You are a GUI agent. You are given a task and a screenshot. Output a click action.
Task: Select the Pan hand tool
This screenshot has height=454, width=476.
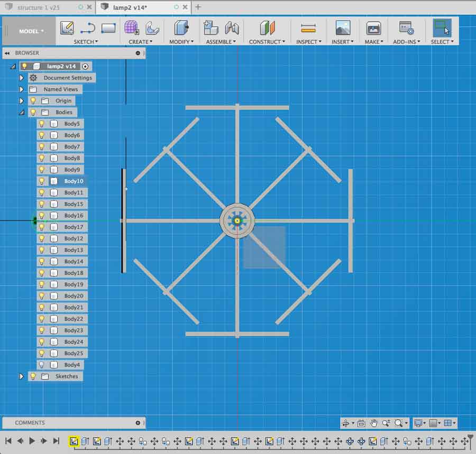pos(374,423)
